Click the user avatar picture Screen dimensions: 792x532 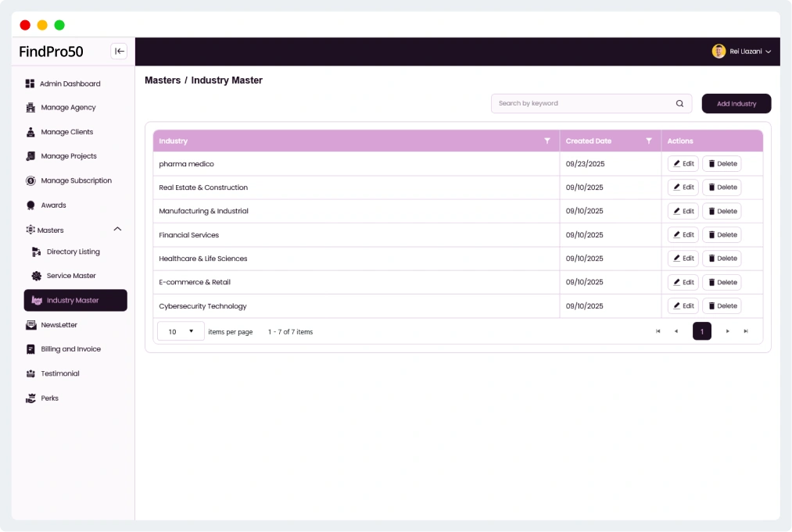tap(719, 52)
